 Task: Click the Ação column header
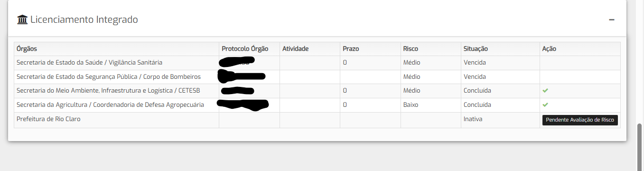(x=549, y=49)
